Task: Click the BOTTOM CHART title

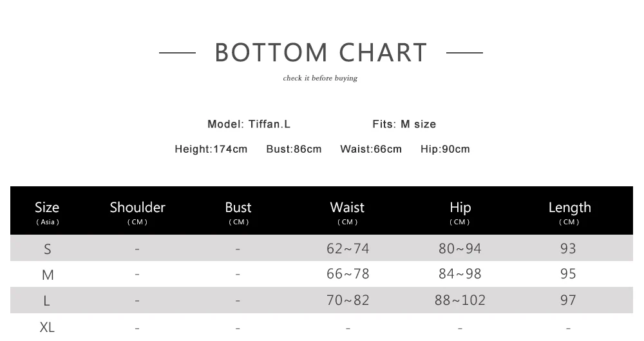Action: 321,53
